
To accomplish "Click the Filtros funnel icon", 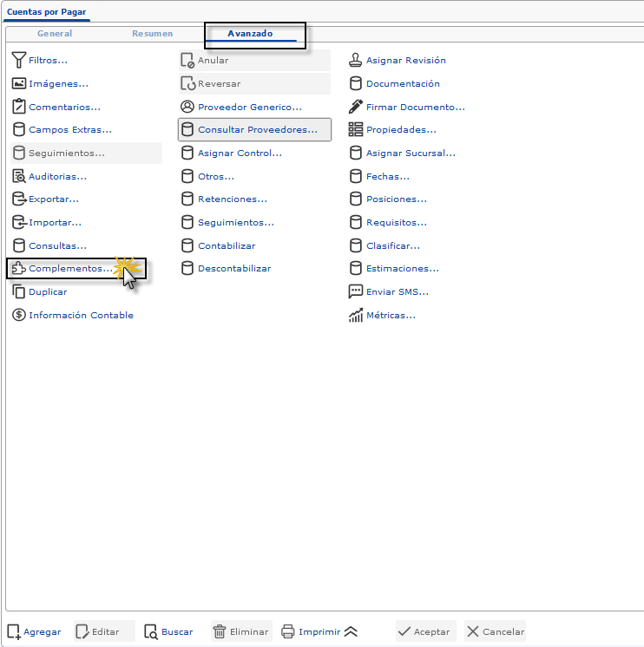I will click(x=19, y=61).
